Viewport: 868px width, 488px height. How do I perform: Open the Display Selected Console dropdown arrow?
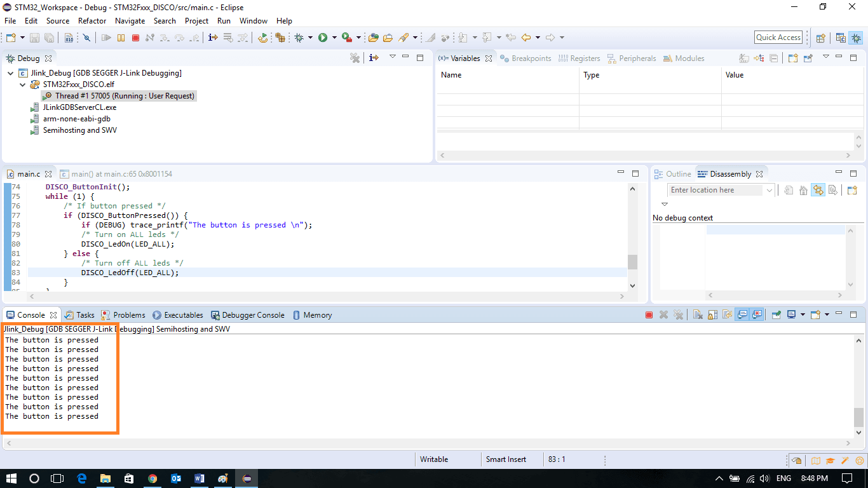click(x=803, y=315)
